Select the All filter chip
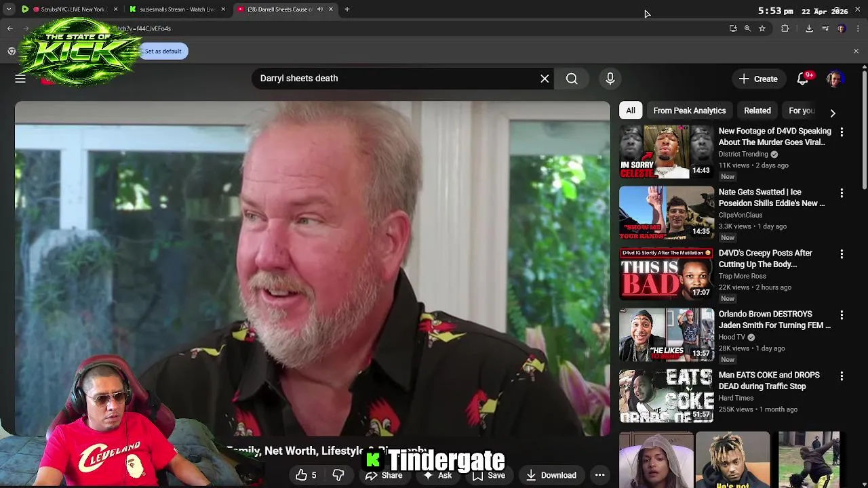Viewport: 868px width, 488px height. [631, 110]
